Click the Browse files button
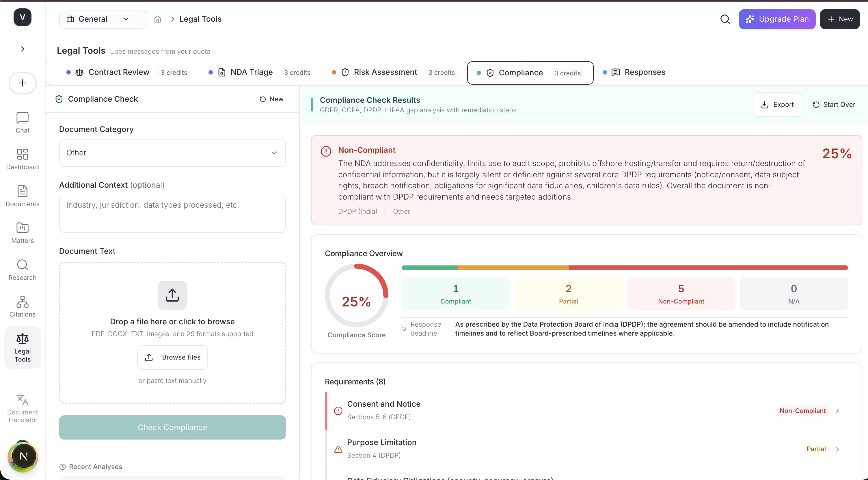Screen dimensions: 868x480 click(x=172, y=357)
